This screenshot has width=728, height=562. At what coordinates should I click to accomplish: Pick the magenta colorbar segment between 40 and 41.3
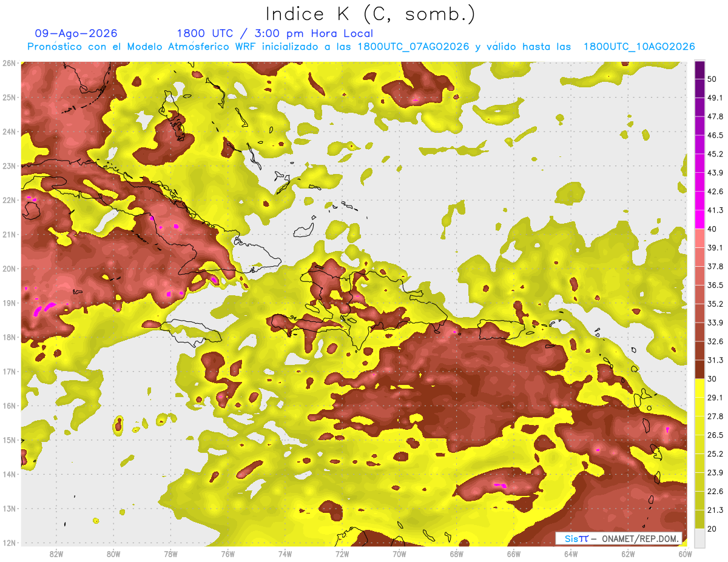[x=699, y=219]
